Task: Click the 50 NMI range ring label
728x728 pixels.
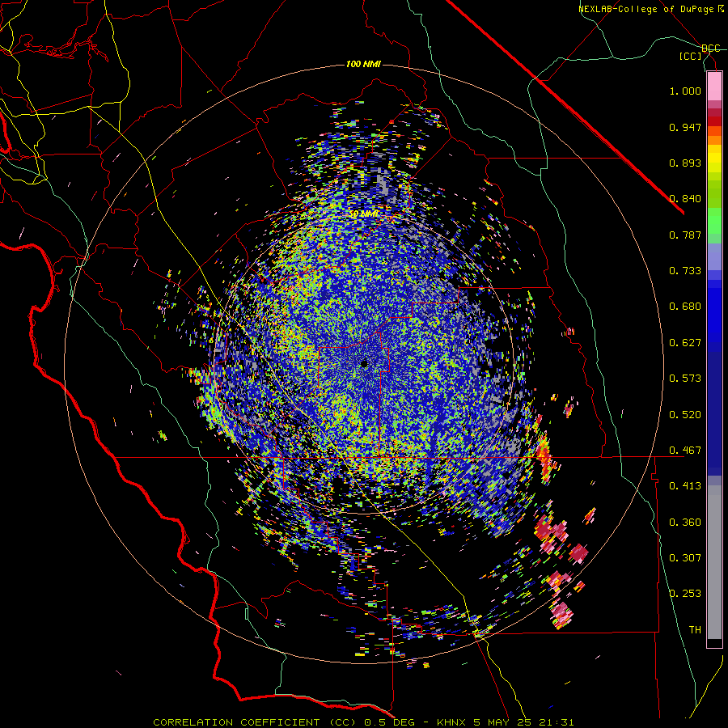Action: pos(363,214)
